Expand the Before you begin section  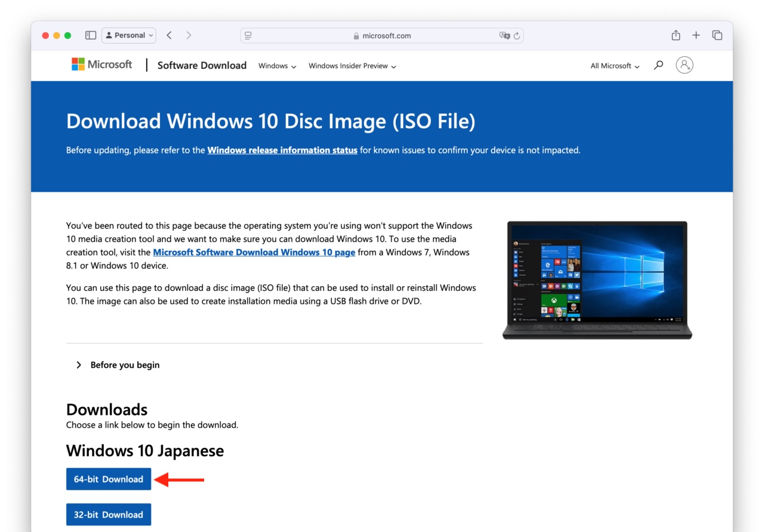[118, 365]
